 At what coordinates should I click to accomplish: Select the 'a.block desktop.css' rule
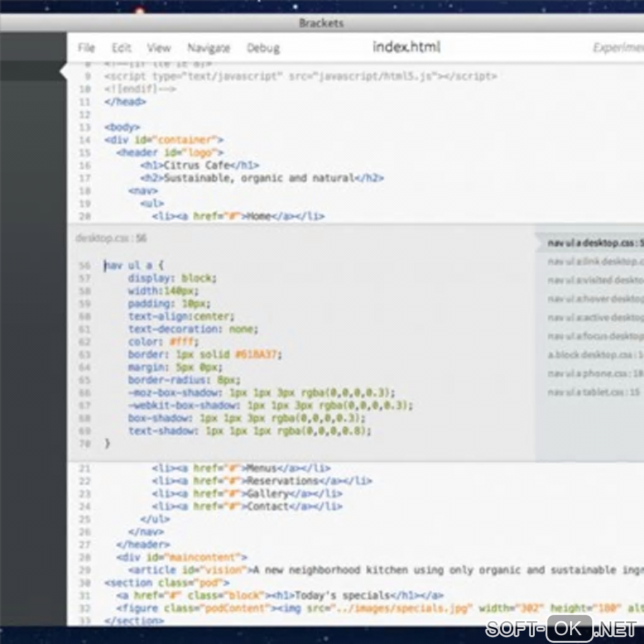click(x=593, y=355)
